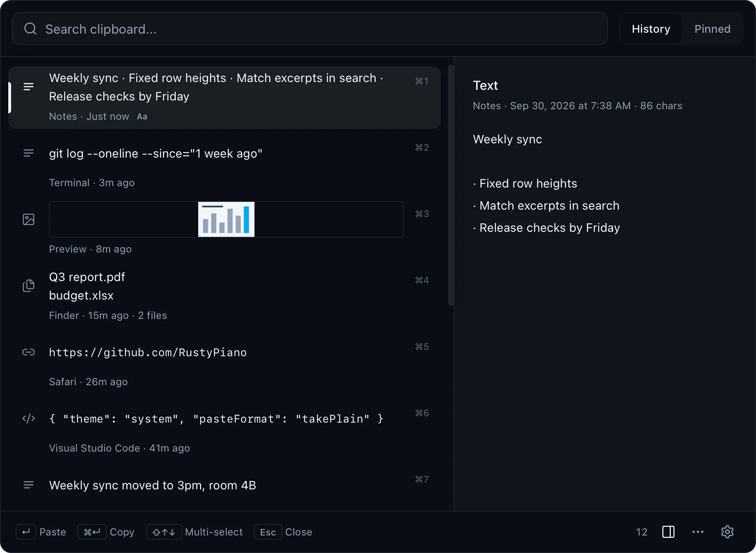The width and height of the screenshot is (756, 553).
Task: Open the more options ellipsis menu
Action: coord(698,532)
